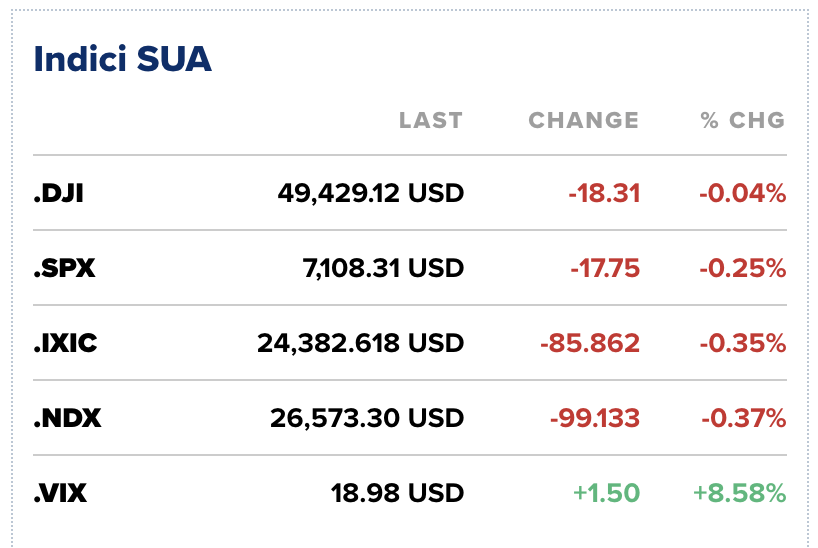Click the -0.37% percent change for .NDX

[743, 418]
